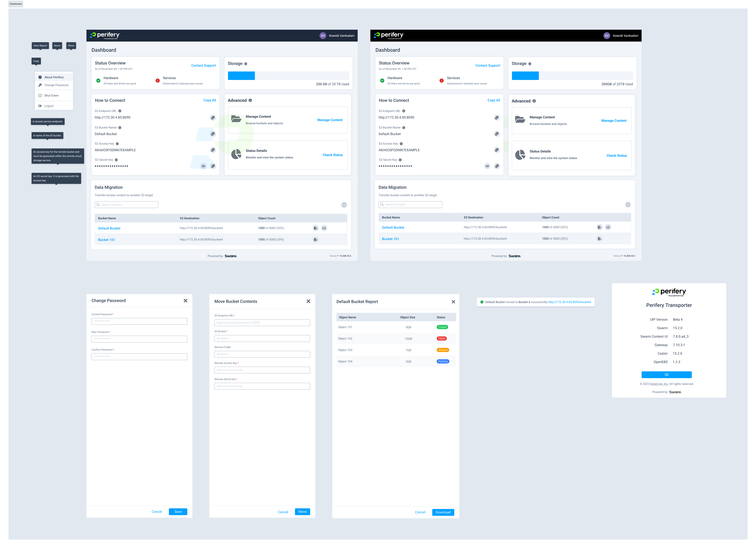Copy S3 Access Key in black-header dashboard
The image size is (756, 548).
pos(497,150)
